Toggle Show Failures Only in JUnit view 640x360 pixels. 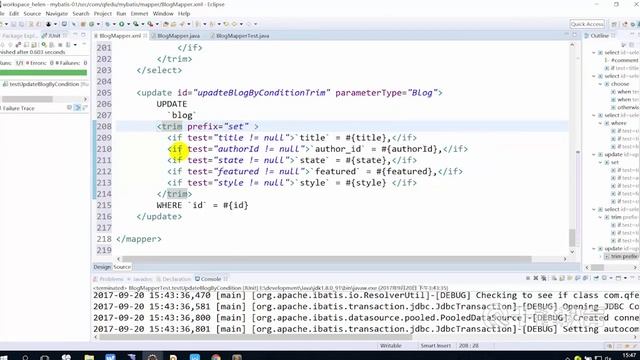(18, 45)
